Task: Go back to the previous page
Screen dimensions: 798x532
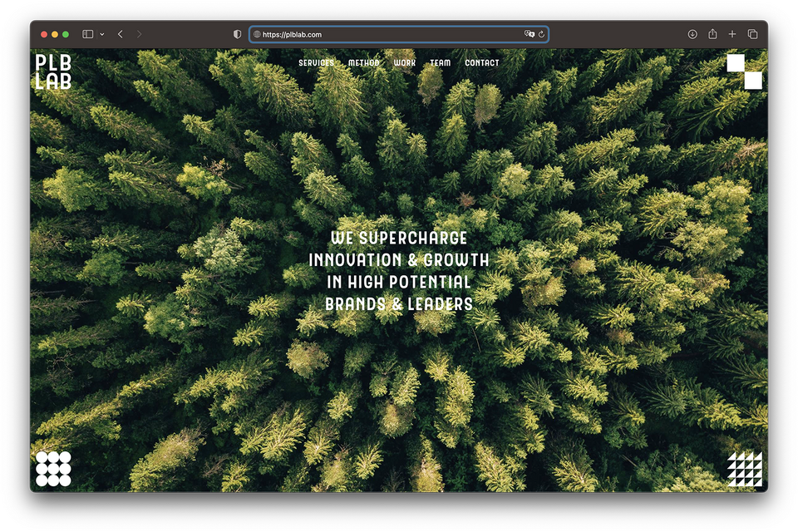Action: tap(121, 34)
